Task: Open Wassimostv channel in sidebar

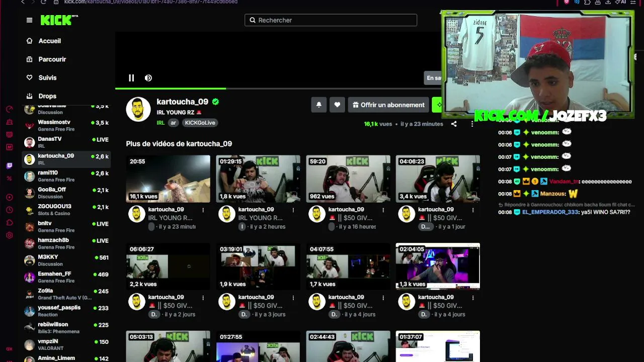Action: tap(67, 125)
